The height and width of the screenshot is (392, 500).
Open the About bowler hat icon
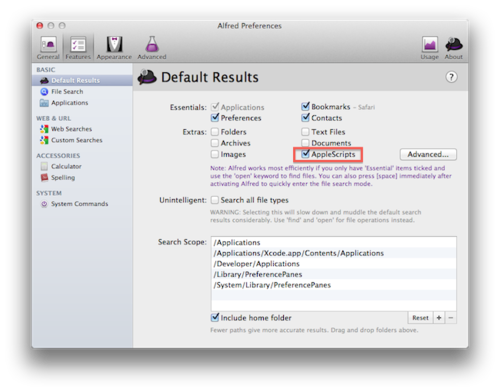[454, 48]
